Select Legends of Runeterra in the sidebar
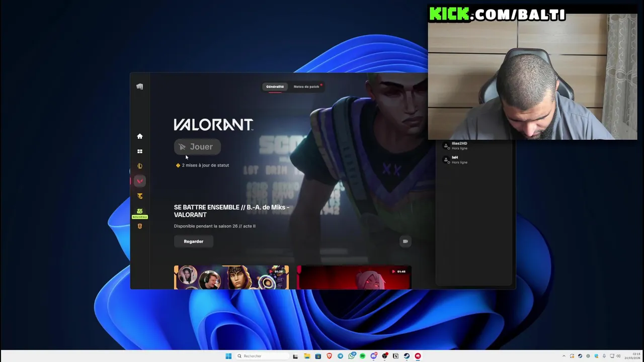This screenshot has height=362, width=644. tap(140, 226)
